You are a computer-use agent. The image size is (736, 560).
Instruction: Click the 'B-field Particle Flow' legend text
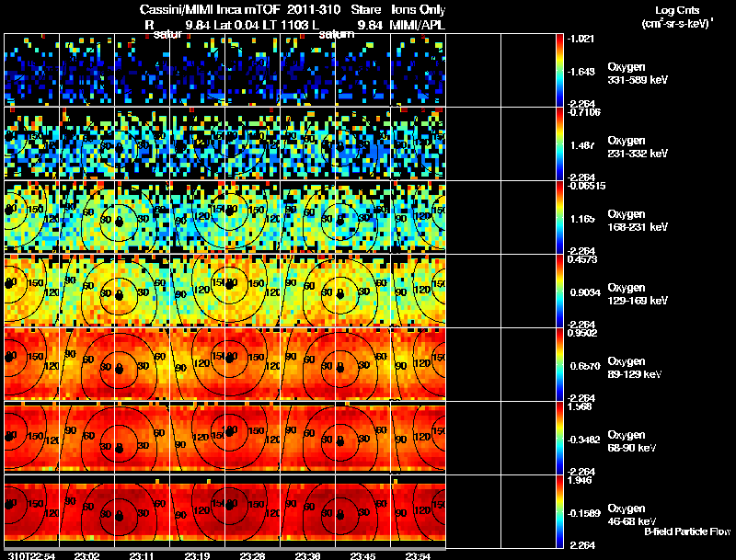click(687, 531)
